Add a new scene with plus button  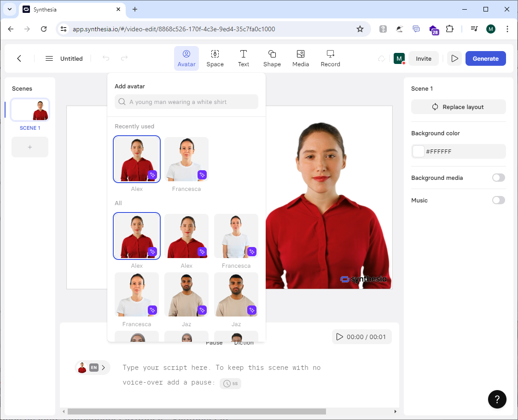point(30,147)
